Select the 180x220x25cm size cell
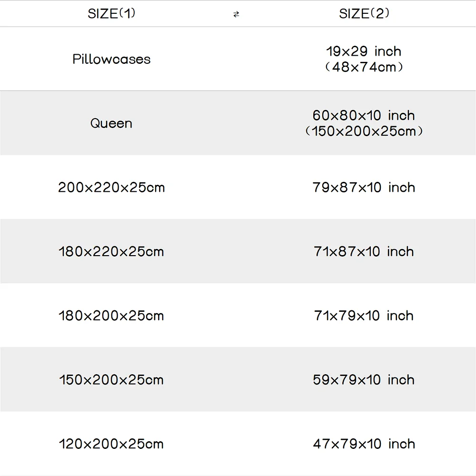Image resolution: width=476 pixels, height=476 pixels. (x=111, y=251)
